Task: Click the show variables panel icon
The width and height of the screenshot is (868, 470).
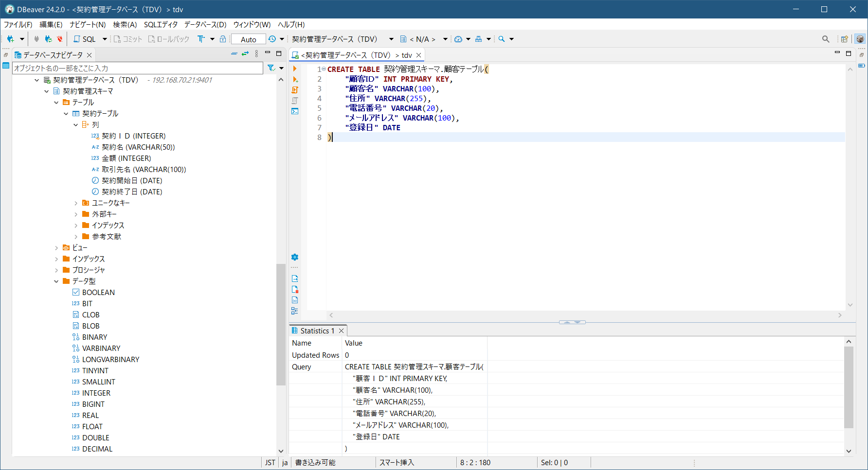Action: point(295,300)
